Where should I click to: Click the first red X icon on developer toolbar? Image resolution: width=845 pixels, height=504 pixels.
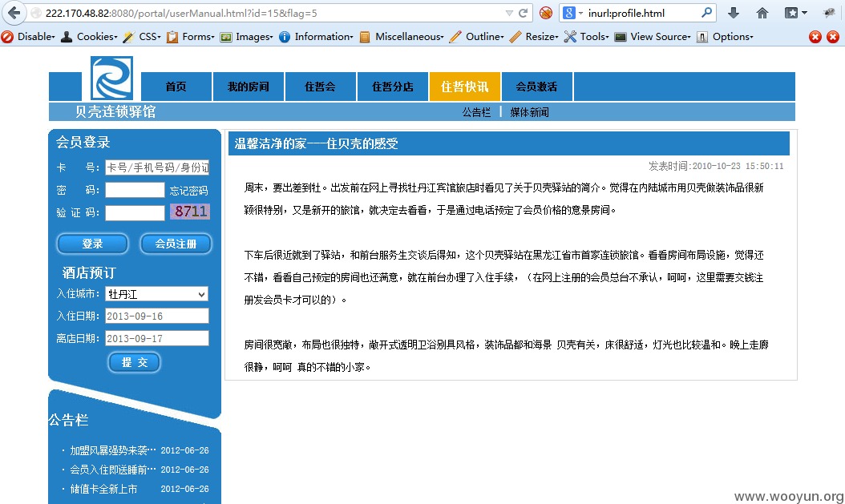tap(815, 37)
